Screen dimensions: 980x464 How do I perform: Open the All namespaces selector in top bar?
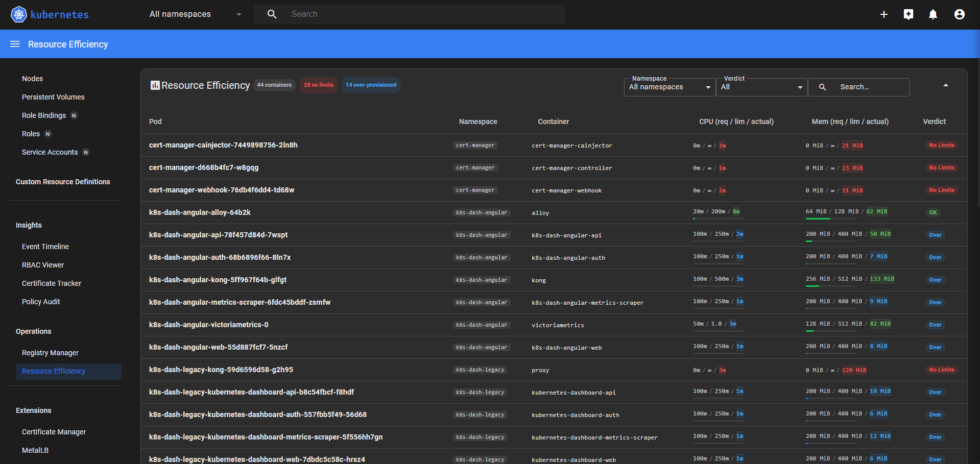(195, 14)
